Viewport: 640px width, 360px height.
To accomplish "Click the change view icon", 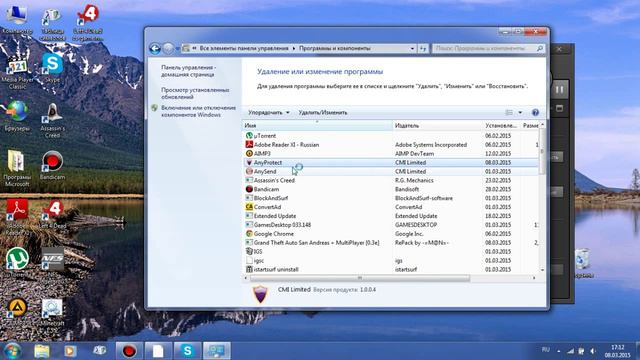I will (x=509, y=113).
